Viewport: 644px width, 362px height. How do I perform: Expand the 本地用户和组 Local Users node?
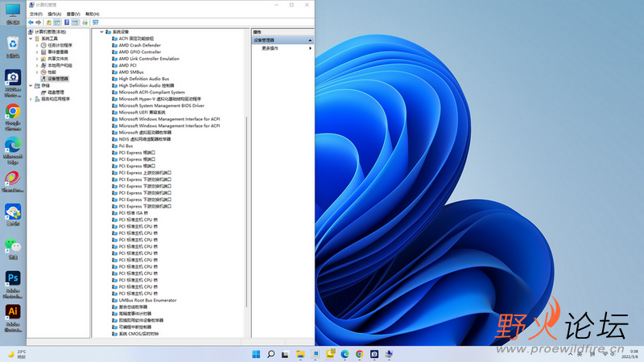click(37, 65)
